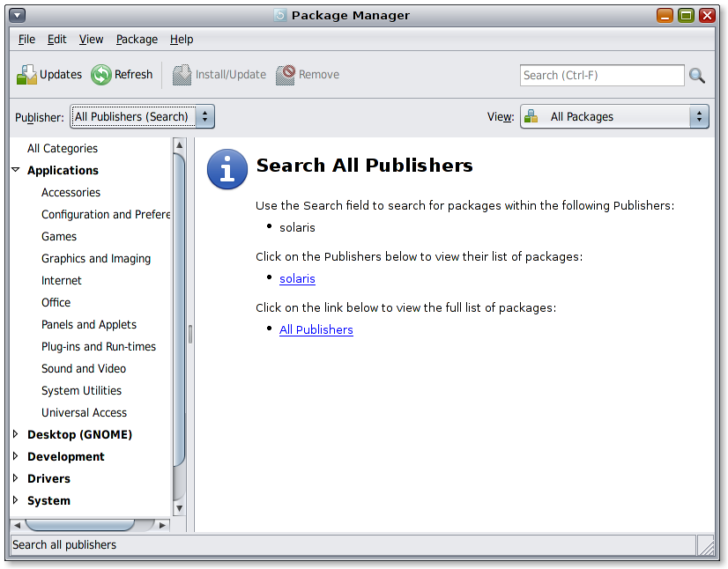Click the search magnifier icon
Screen dimensions: 728x569
click(x=697, y=76)
